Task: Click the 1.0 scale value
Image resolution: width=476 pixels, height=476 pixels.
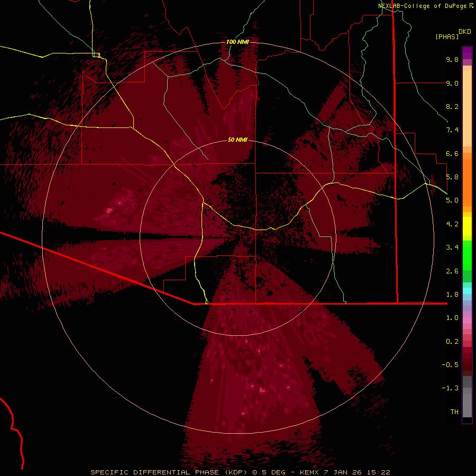Action: pos(452,317)
